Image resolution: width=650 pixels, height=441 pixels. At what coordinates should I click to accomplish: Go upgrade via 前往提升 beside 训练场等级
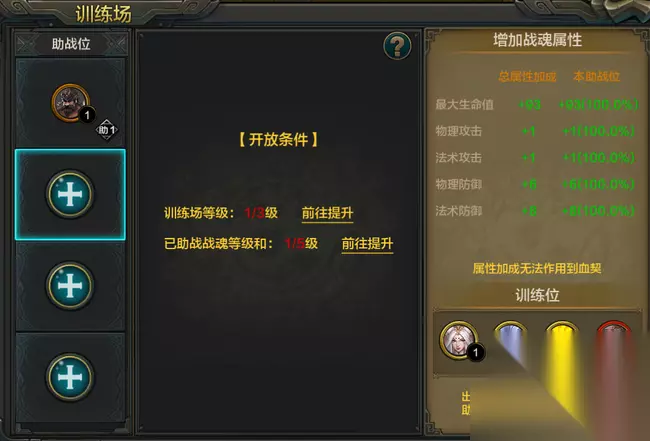pyautogui.click(x=327, y=213)
